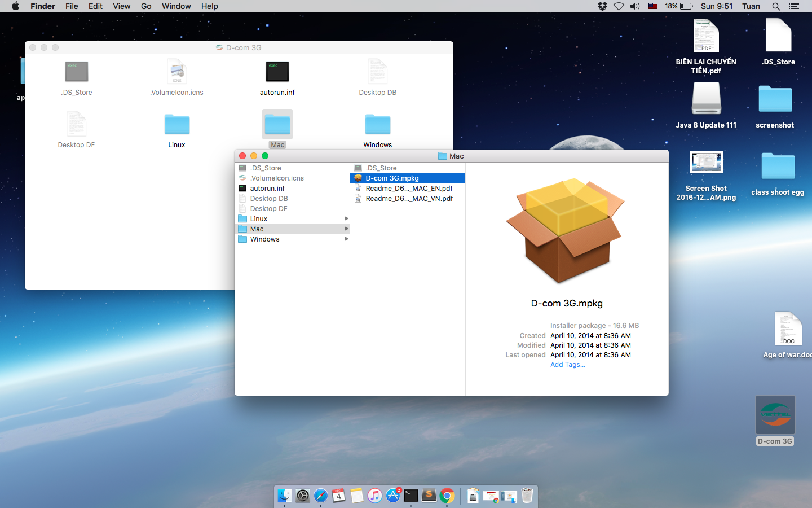This screenshot has width=812, height=508.
Task: Open Calendar from the Dock
Action: click(x=339, y=496)
